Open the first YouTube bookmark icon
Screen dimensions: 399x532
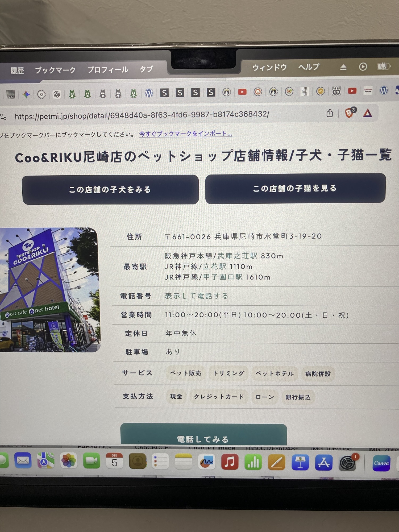click(242, 92)
